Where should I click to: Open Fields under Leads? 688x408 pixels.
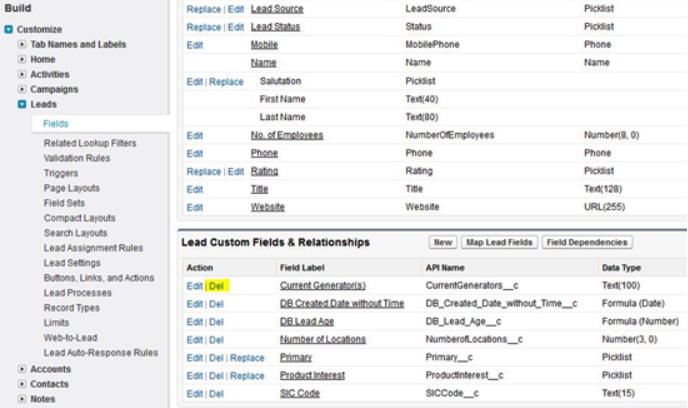56,124
